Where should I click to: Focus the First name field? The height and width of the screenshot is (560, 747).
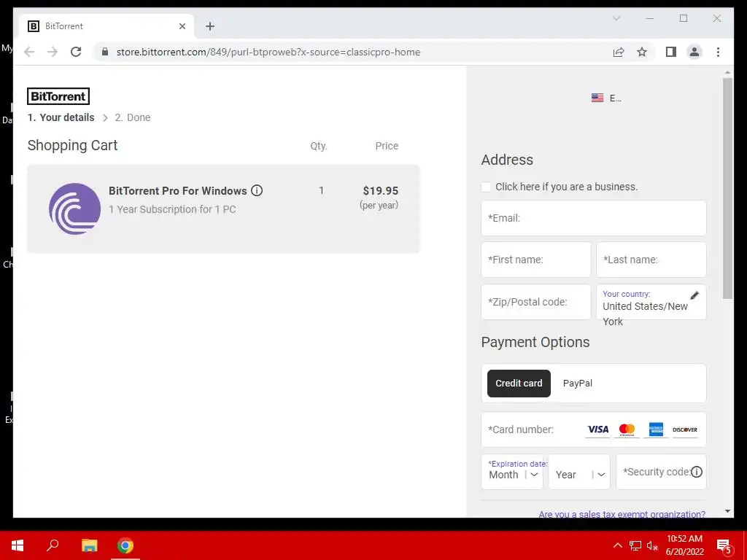coord(536,260)
